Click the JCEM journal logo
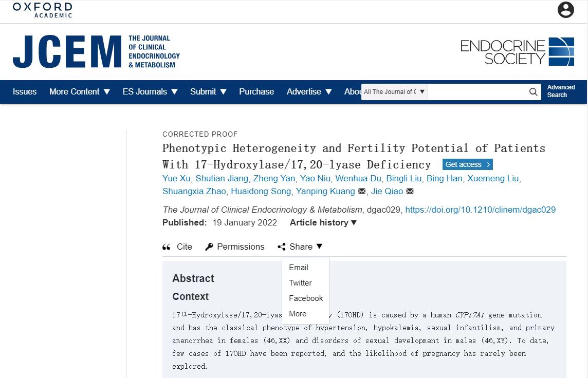 [x=97, y=51]
